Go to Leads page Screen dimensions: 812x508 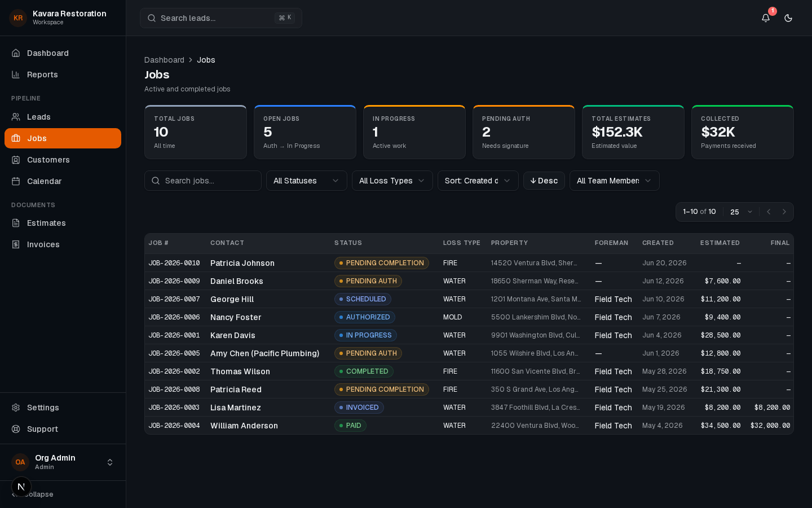[63, 117]
